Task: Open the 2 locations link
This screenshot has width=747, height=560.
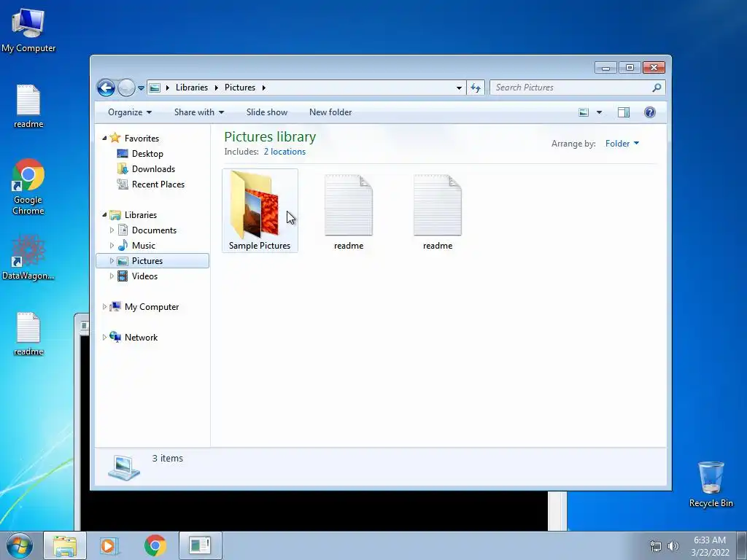Action: pyautogui.click(x=285, y=152)
